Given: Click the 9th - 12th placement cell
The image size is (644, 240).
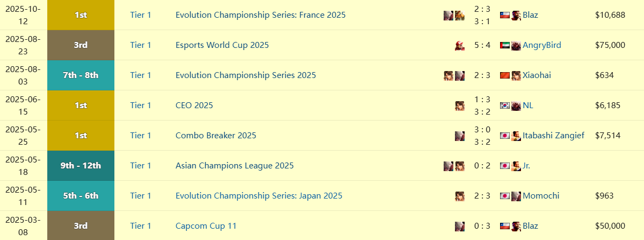Looking at the screenshot, I should tap(81, 166).
